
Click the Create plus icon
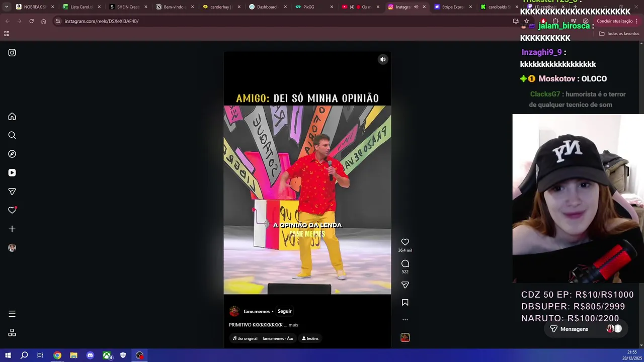coord(12,229)
